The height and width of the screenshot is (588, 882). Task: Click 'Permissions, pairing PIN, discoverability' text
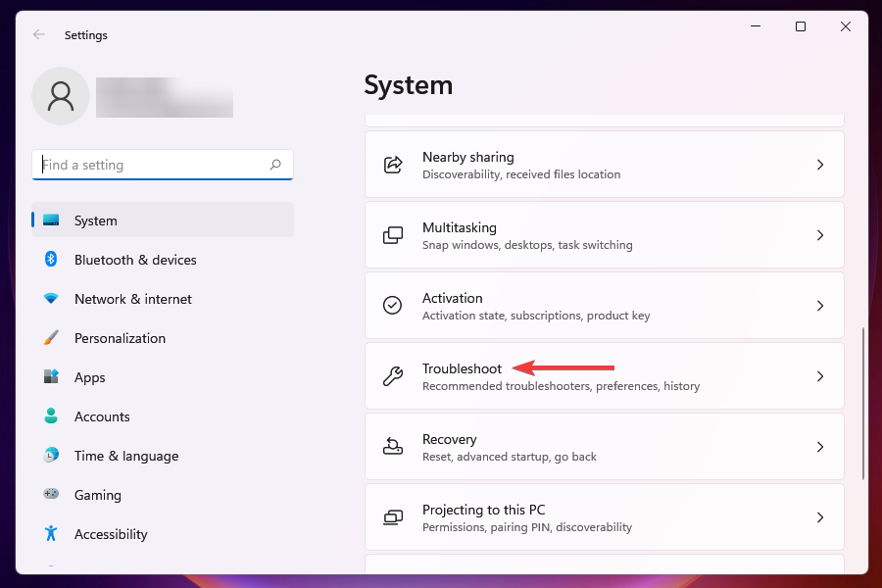[527, 527]
